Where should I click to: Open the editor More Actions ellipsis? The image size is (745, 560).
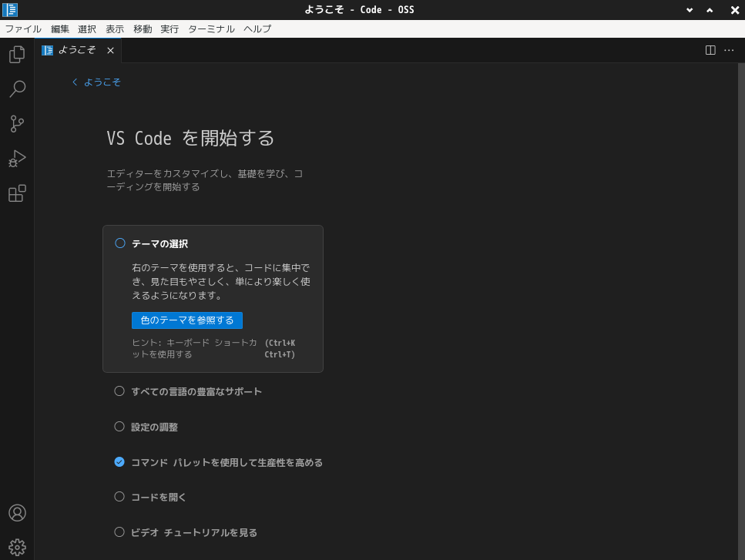(729, 50)
